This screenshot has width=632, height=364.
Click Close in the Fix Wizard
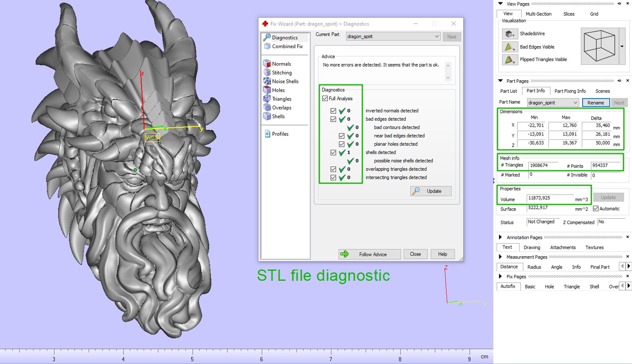(415, 254)
